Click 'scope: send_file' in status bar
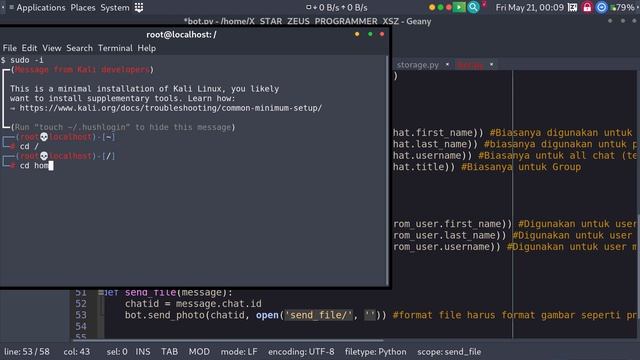Viewport: 640px width, 360px height. click(x=449, y=352)
